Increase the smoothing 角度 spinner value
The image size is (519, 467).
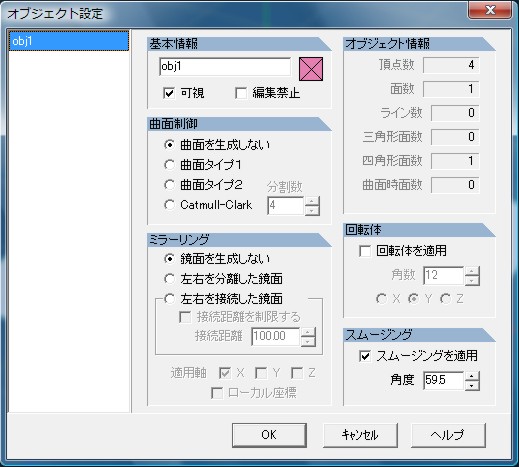pos(472,376)
